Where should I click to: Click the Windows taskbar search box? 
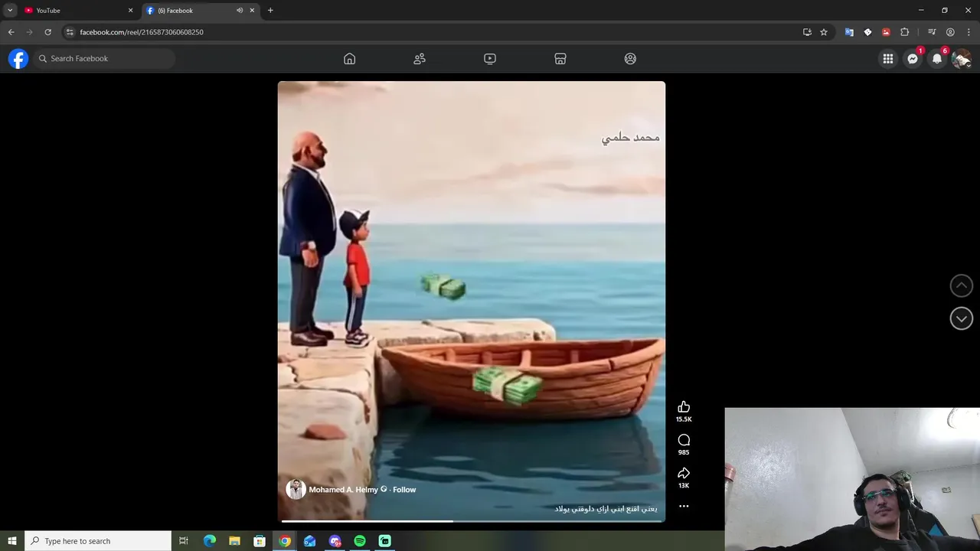[98, 541]
